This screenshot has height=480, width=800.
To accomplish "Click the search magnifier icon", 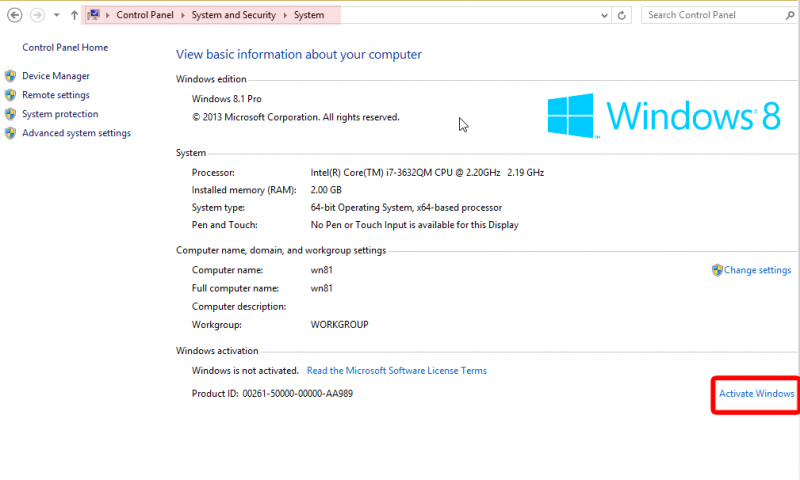I will [x=790, y=15].
